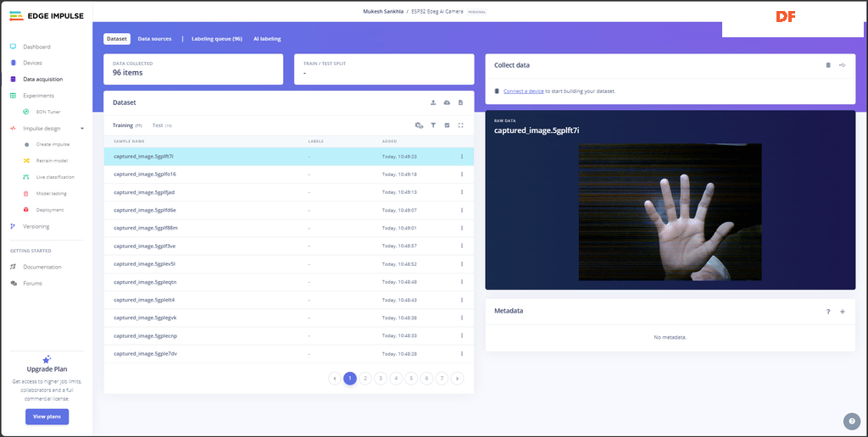
Task: Open EON Tuner in the sidebar
Action: tap(48, 112)
